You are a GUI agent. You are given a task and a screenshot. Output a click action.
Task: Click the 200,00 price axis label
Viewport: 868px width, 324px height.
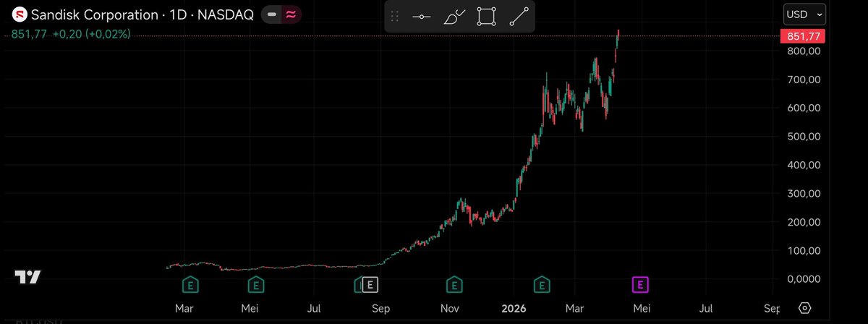(x=805, y=222)
